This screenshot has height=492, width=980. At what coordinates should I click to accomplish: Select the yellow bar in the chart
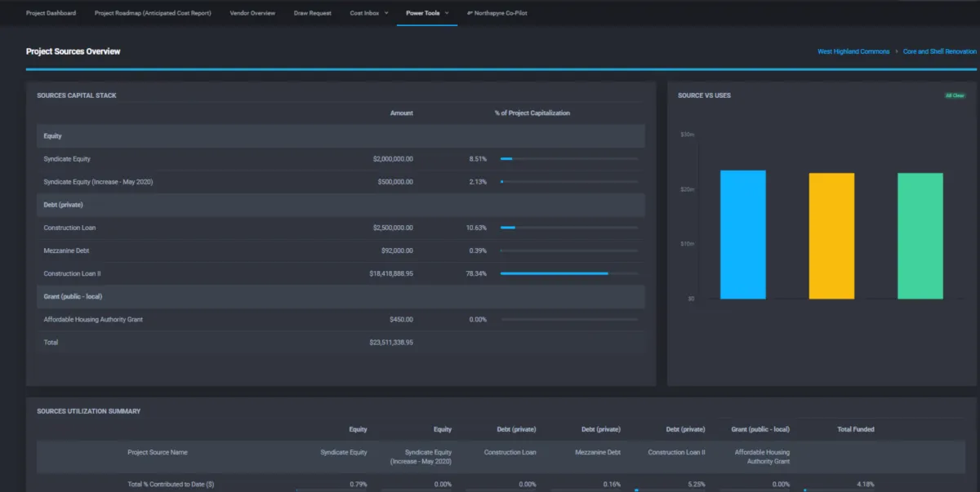tap(831, 236)
